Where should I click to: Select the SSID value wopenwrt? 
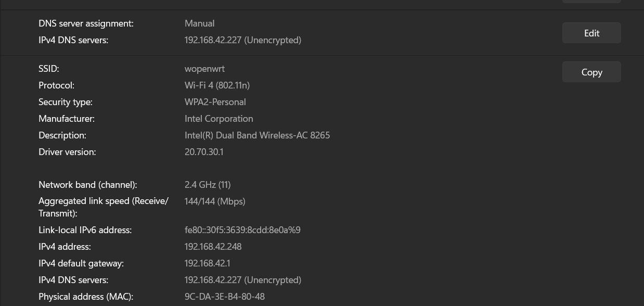tap(204, 69)
